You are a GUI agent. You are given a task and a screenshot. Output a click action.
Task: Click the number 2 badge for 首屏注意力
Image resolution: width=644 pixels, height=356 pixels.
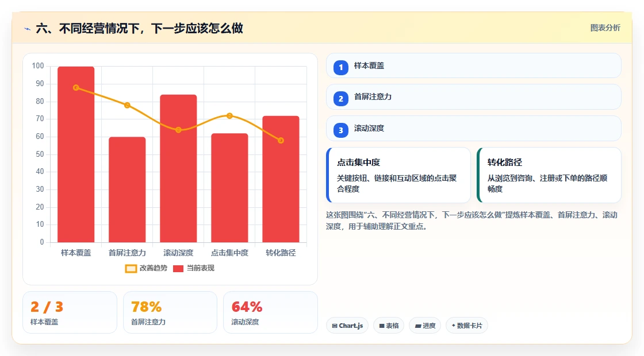point(341,98)
